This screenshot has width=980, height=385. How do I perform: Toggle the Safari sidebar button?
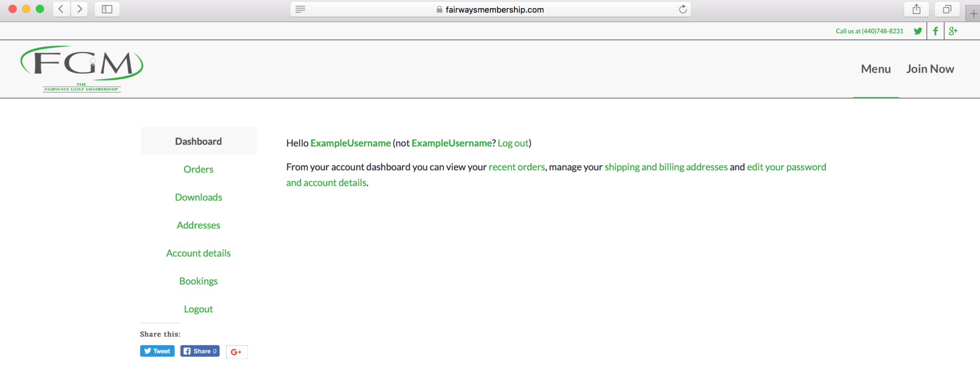tap(107, 9)
